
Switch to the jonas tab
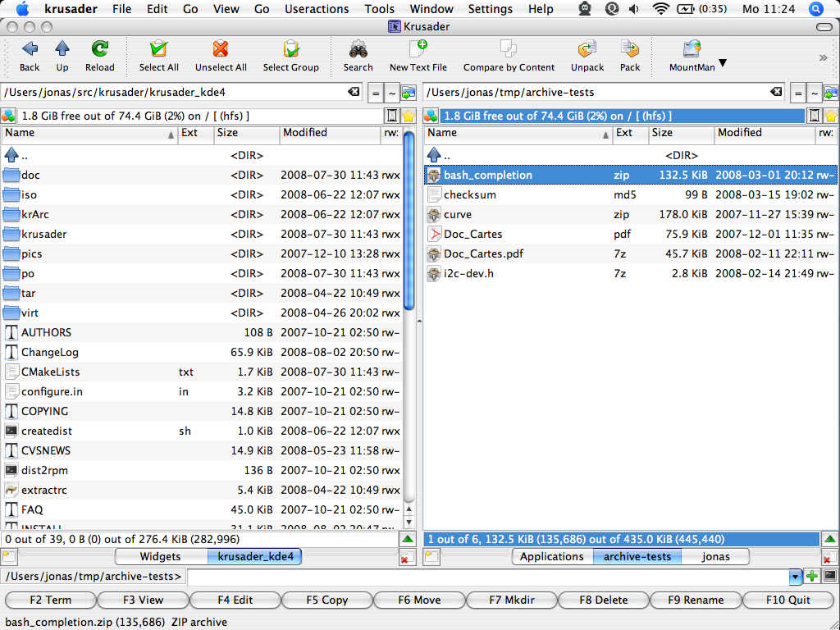(x=715, y=557)
